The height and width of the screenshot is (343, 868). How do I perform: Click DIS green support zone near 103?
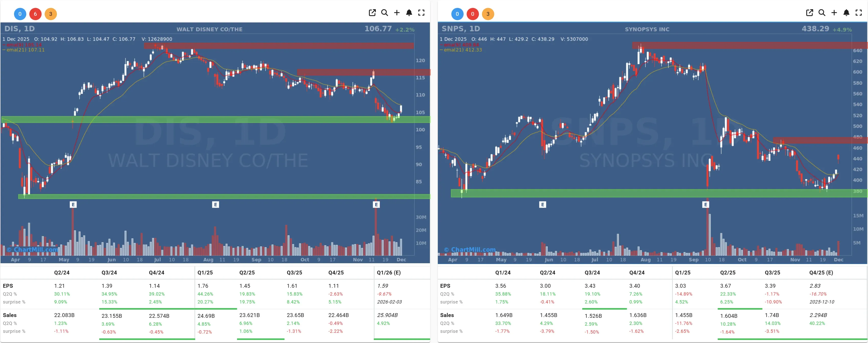216,119
